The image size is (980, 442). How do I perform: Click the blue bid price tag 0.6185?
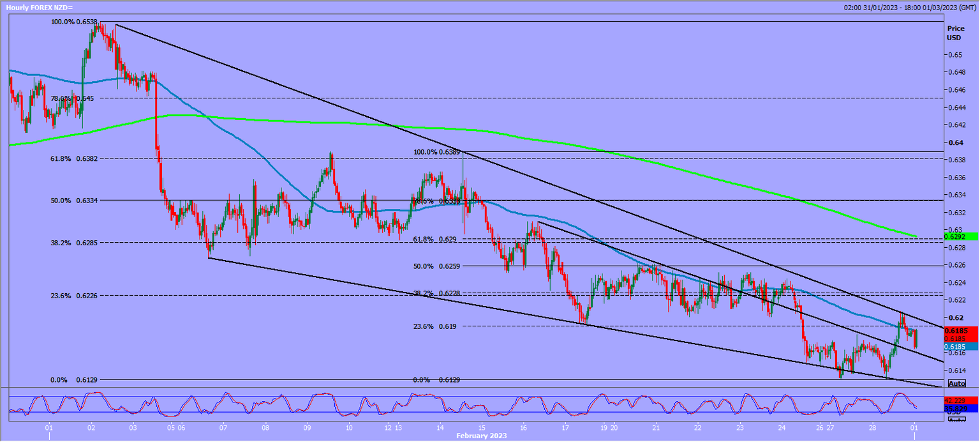click(955, 346)
